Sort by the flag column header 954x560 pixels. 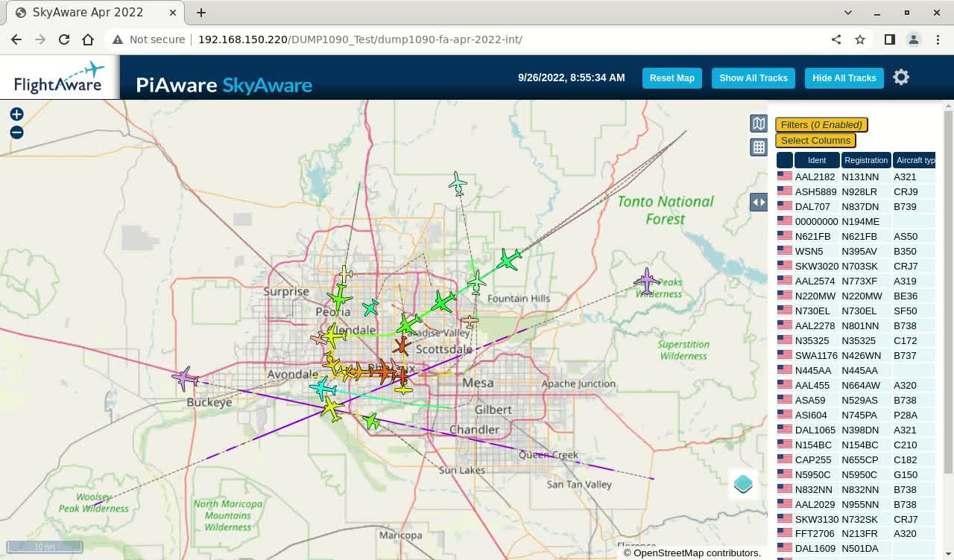point(785,160)
